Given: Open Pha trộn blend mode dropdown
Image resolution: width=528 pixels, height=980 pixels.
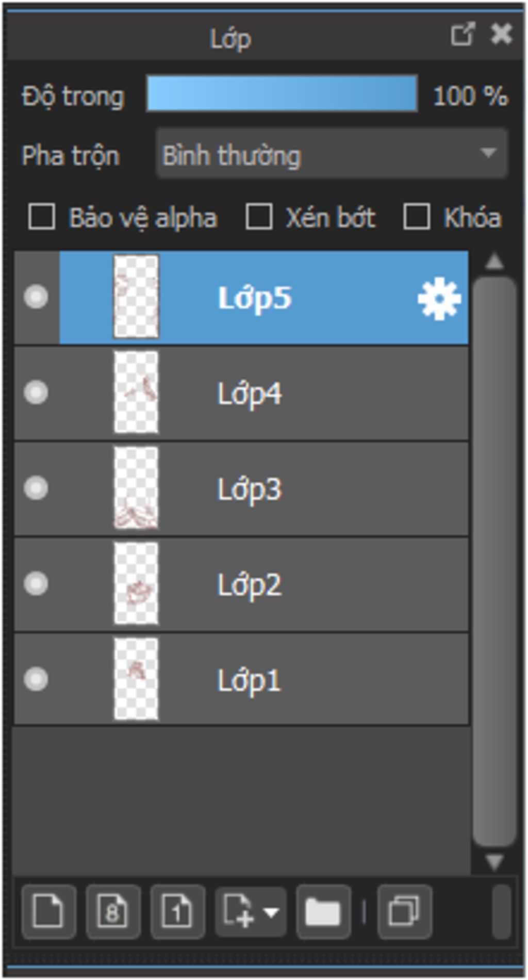Looking at the screenshot, I should tap(332, 154).
